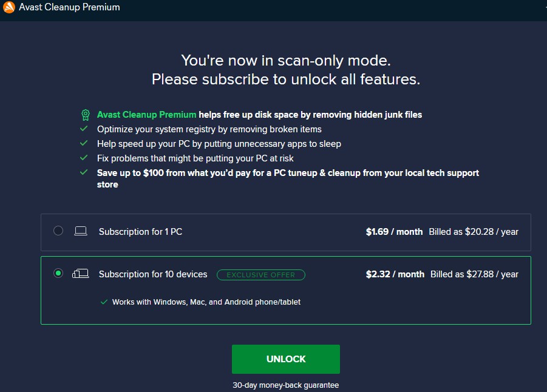Click the 30-day money-back guarantee text
The width and height of the screenshot is (547, 392).
click(x=285, y=385)
